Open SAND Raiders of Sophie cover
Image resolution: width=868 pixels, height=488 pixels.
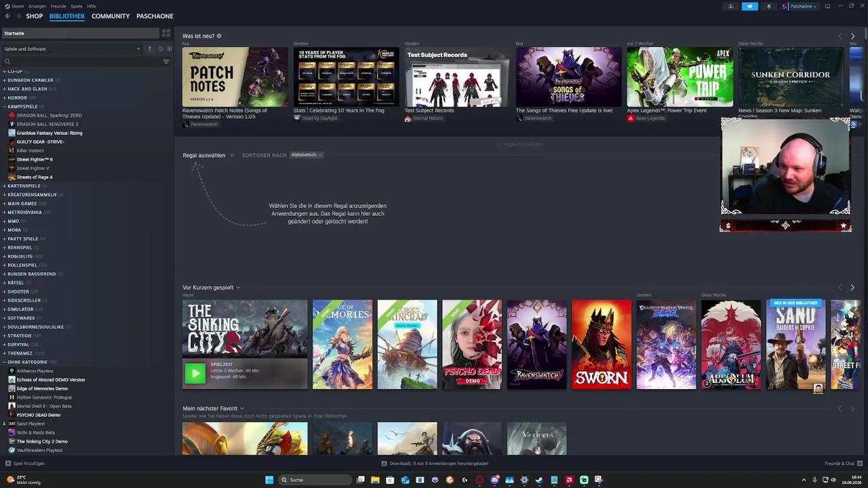pyautogui.click(x=796, y=344)
